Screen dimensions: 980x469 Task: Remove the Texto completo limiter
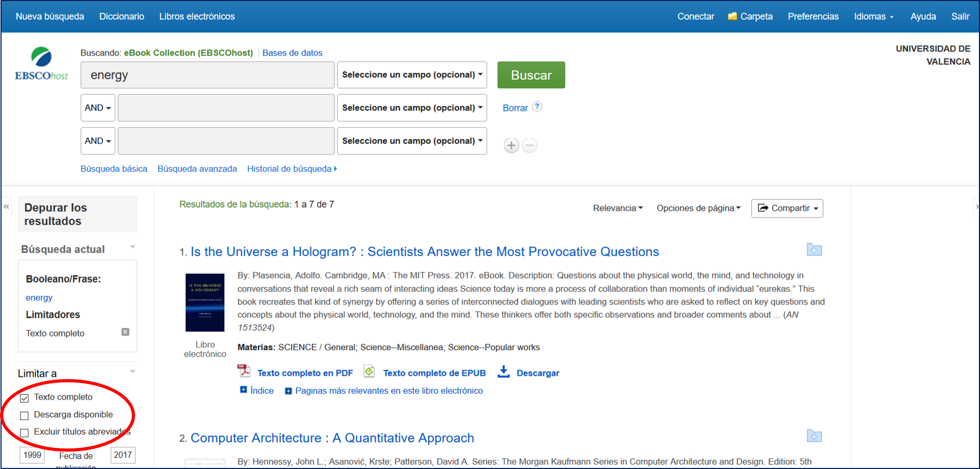tap(125, 332)
